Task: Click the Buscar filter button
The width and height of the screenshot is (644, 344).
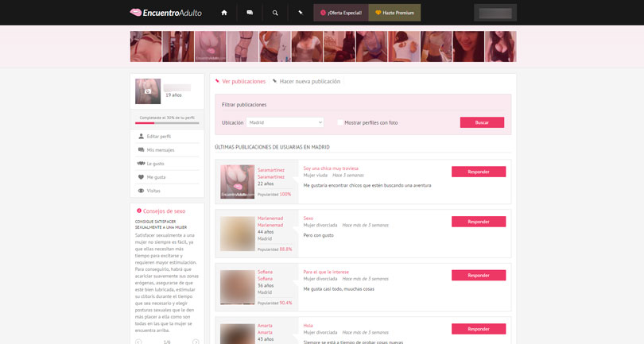Action: click(482, 122)
